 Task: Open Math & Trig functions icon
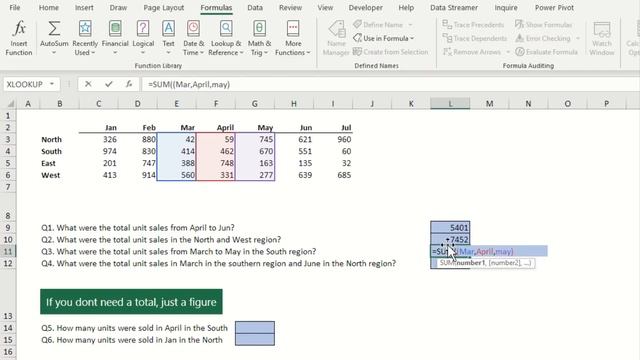click(259, 29)
